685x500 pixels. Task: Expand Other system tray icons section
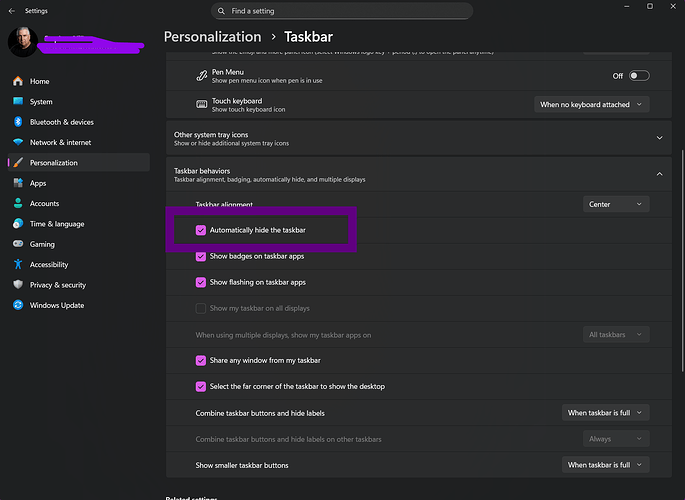coord(659,138)
